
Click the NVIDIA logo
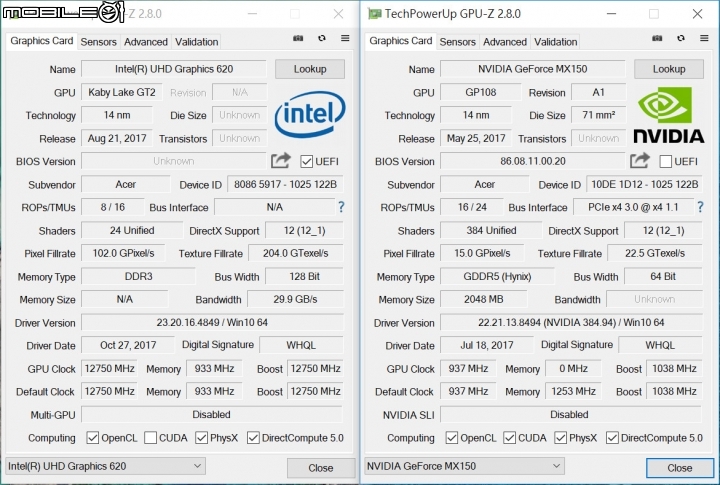(669, 115)
